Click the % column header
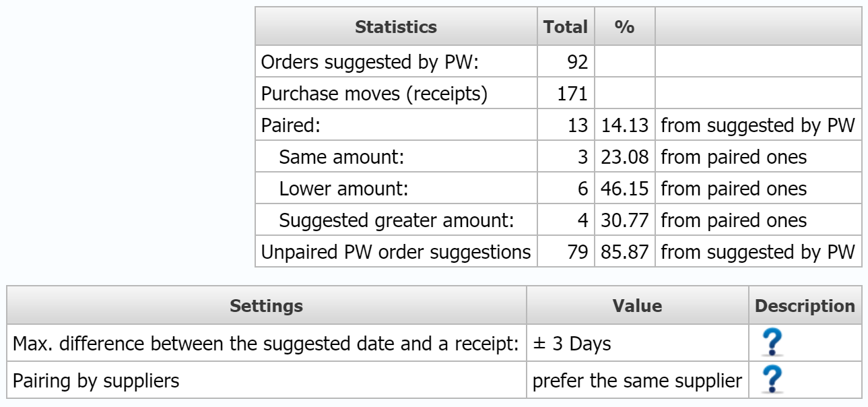 (624, 27)
